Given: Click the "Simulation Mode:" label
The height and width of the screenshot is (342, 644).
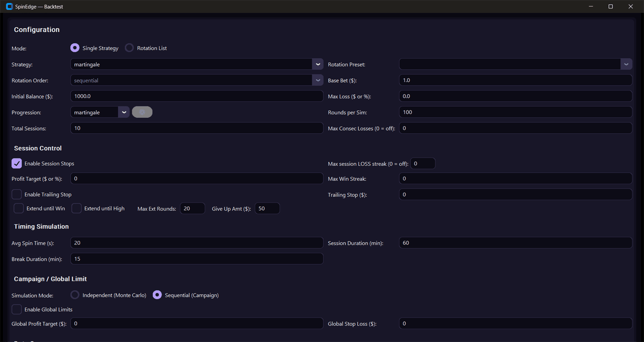Looking at the screenshot, I should click(x=32, y=296).
